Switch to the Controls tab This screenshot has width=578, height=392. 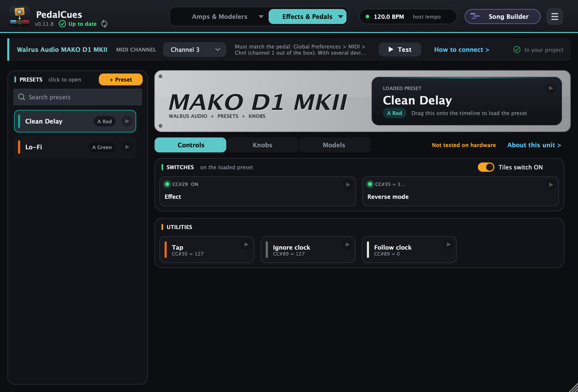pyautogui.click(x=190, y=145)
